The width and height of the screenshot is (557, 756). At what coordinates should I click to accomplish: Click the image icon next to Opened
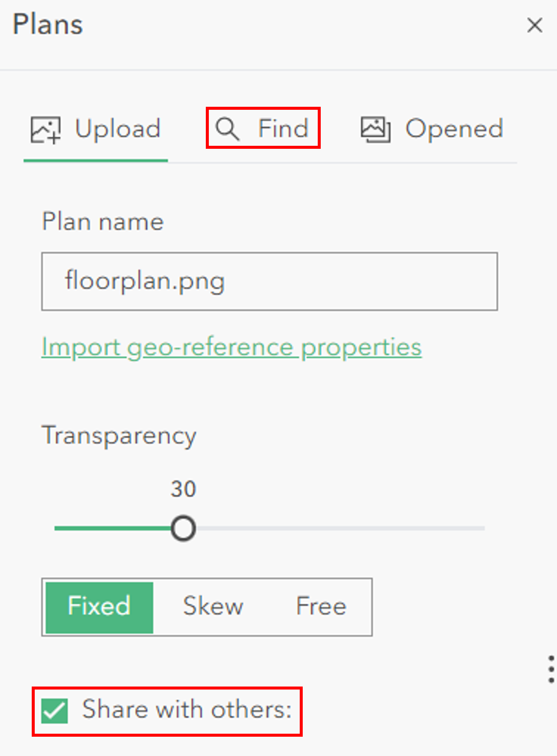pyautogui.click(x=375, y=128)
